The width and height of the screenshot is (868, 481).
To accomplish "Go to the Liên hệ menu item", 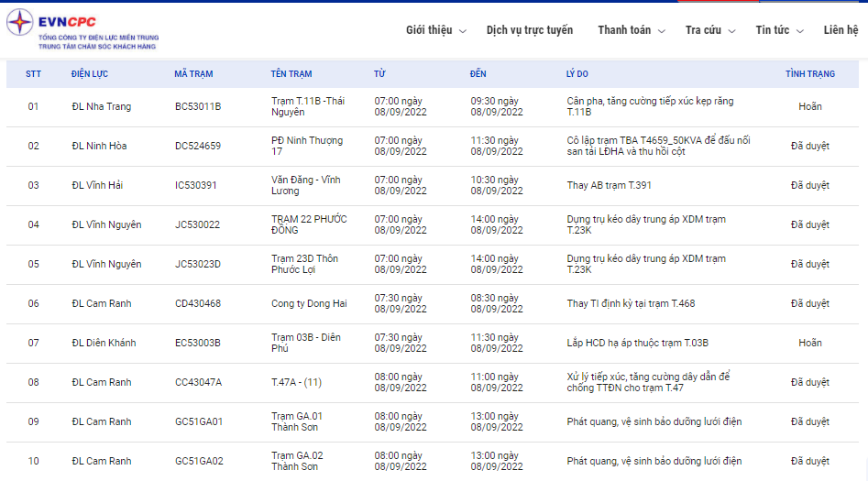I will point(841,30).
